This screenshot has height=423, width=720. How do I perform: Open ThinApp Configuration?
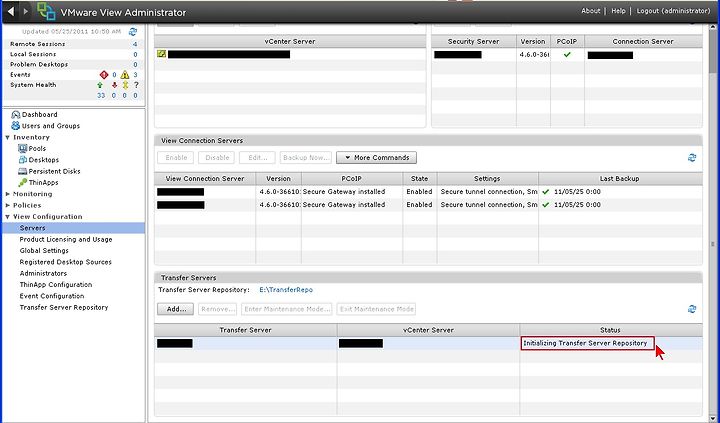56,285
